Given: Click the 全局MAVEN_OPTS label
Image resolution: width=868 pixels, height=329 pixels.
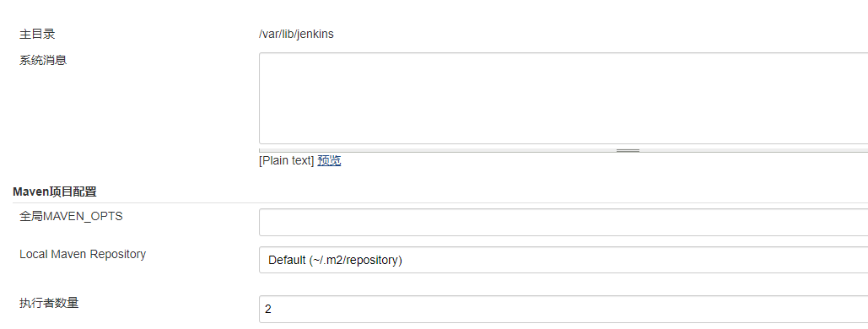Looking at the screenshot, I should point(71,217).
